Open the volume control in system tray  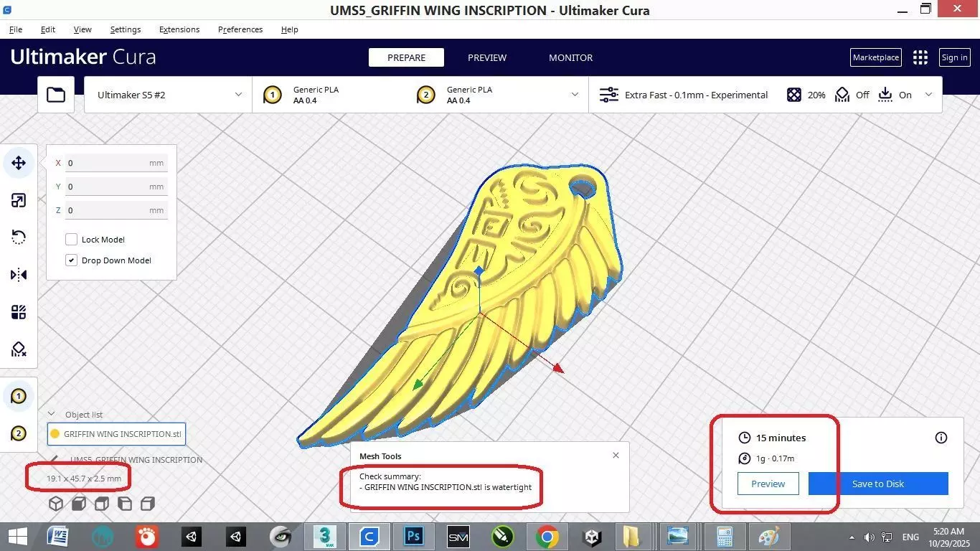(869, 537)
